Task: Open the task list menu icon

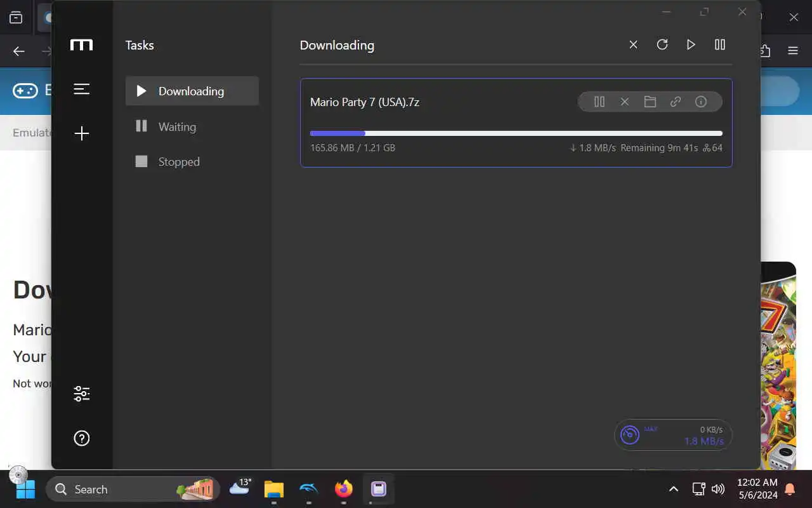Action: pyautogui.click(x=82, y=89)
